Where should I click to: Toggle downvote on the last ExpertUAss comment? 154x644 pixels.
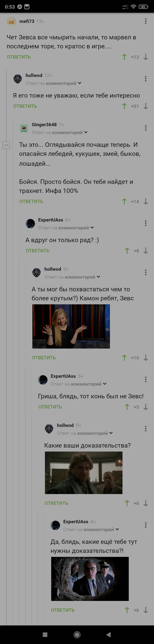(x=146, y=610)
